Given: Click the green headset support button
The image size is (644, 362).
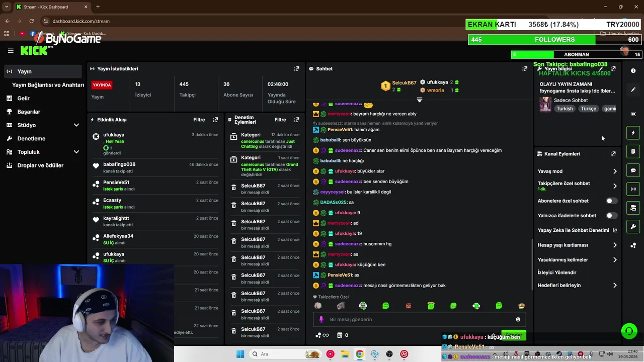Looking at the screenshot, I should coord(629,331).
